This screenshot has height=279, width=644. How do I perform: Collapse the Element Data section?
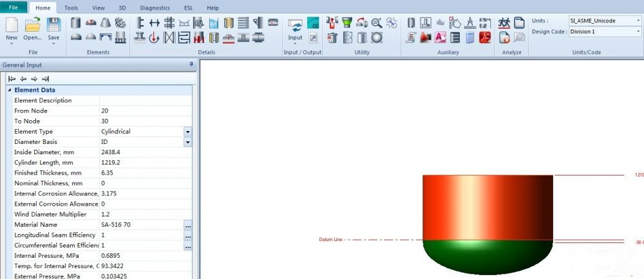coord(10,90)
